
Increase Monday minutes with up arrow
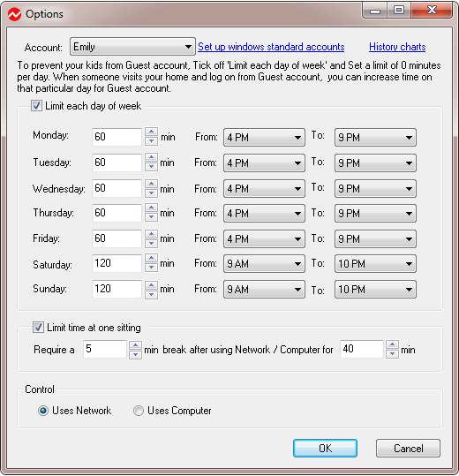click(151, 132)
